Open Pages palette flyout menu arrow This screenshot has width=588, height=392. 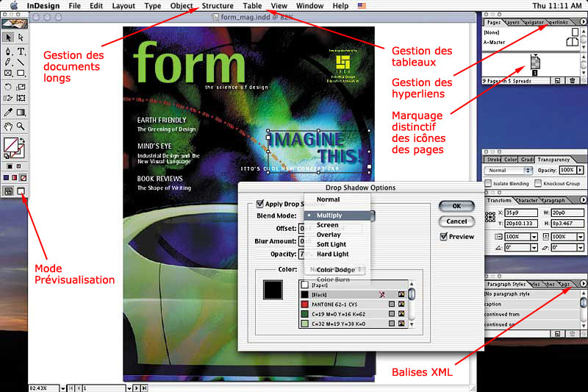pos(583,22)
